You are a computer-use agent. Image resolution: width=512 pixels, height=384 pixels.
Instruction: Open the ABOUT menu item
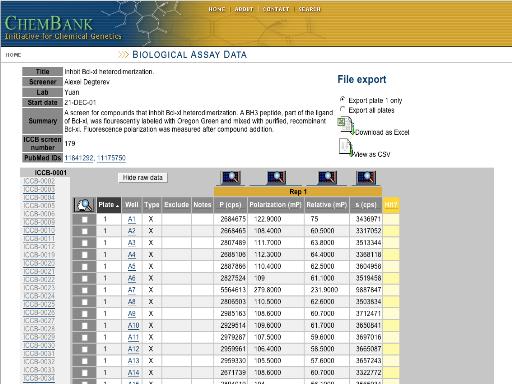point(244,9)
